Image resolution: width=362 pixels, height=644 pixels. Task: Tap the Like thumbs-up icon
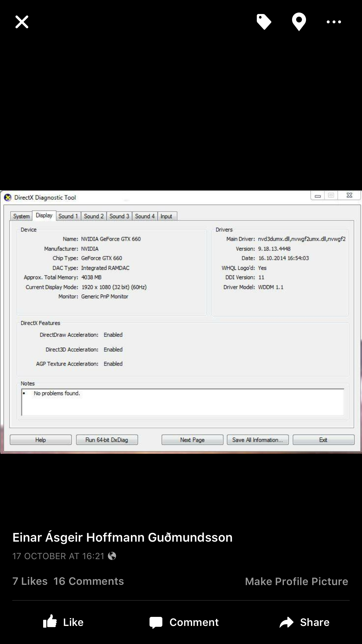click(50, 622)
